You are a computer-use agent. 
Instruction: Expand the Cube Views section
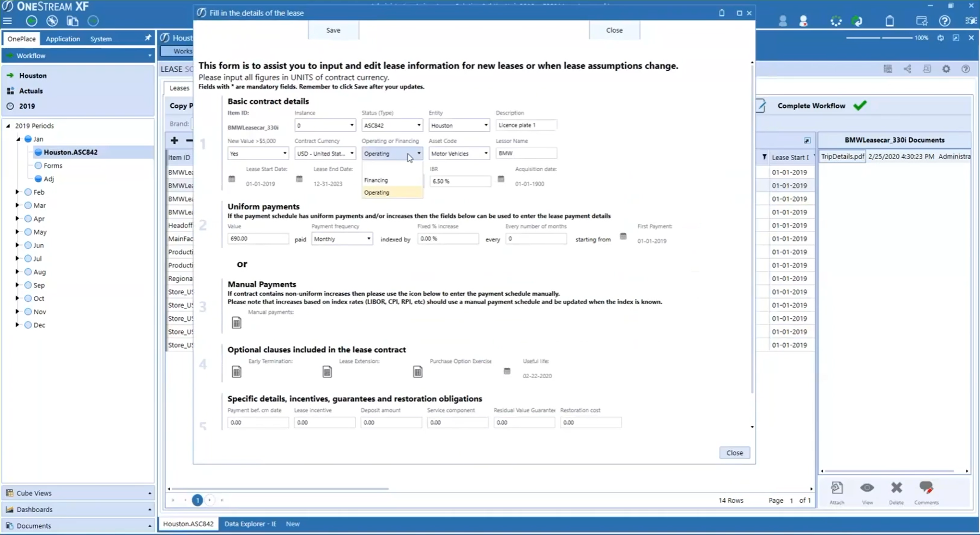tap(78, 493)
